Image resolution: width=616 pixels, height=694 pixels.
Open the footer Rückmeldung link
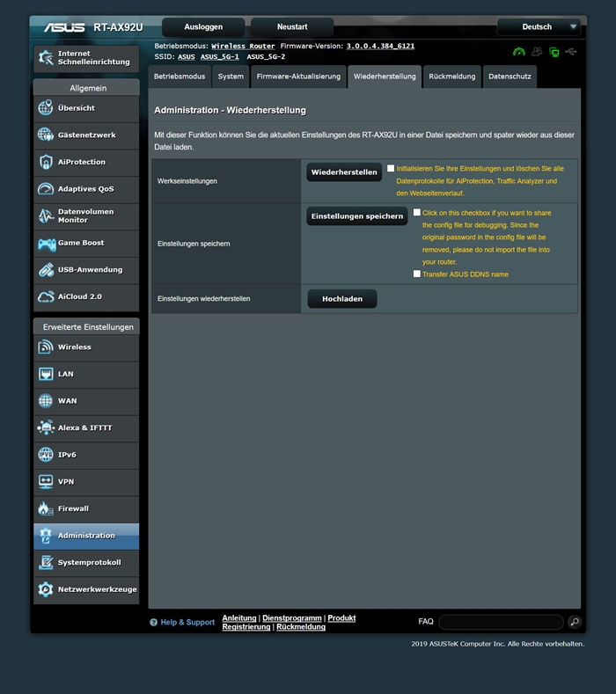tap(301, 627)
